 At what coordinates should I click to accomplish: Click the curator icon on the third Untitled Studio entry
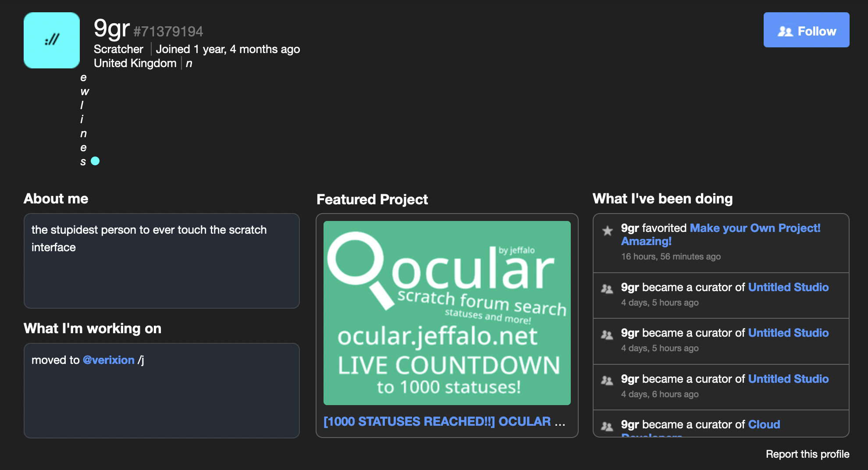[608, 380]
